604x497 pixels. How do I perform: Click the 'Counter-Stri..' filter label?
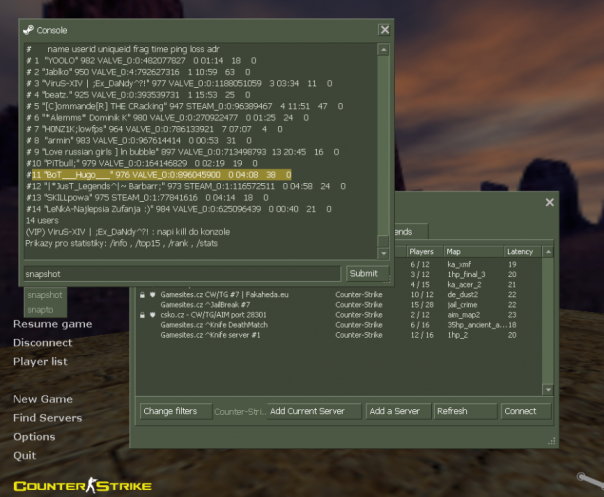pos(240,412)
